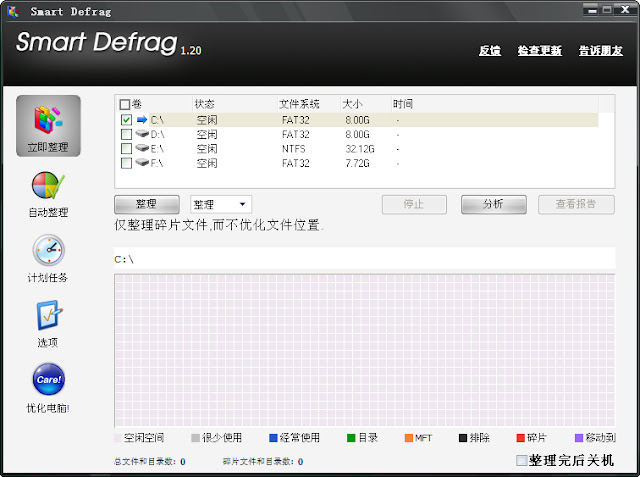Check the F:\ drive checkbox
The width and height of the screenshot is (640, 477).
point(127,163)
